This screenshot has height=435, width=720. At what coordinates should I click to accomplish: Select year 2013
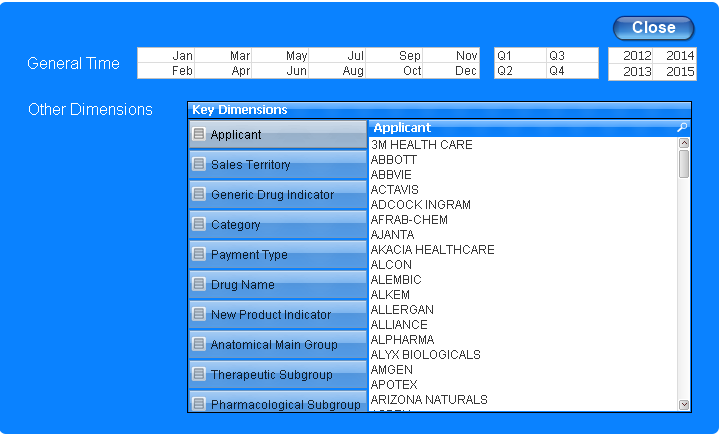coord(631,72)
